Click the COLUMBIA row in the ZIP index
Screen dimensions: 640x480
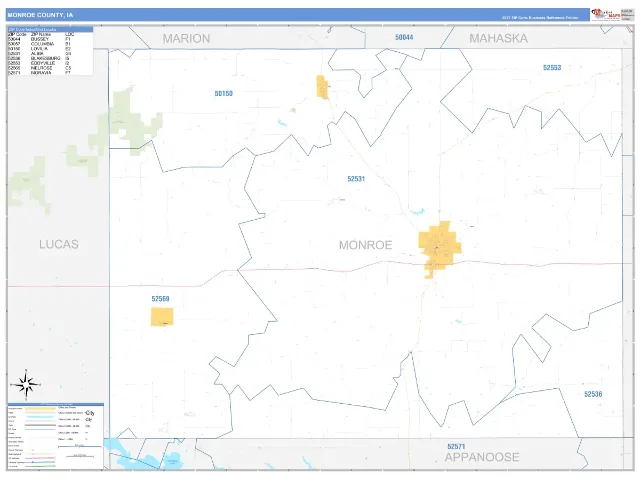[x=39, y=44]
